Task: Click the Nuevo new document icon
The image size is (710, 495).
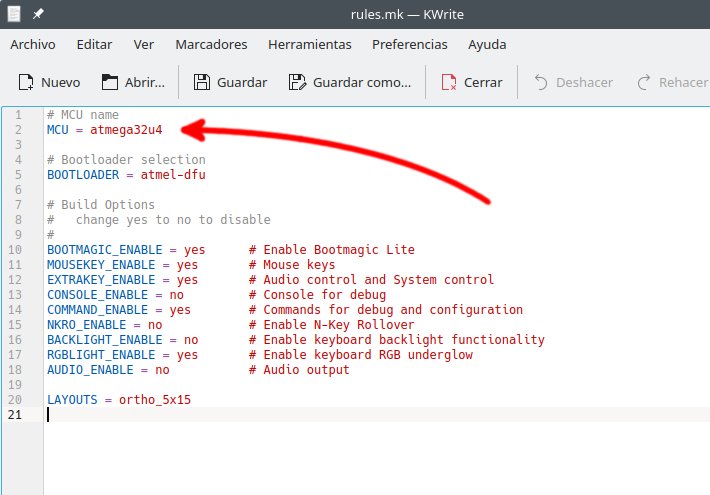Action: pos(25,82)
